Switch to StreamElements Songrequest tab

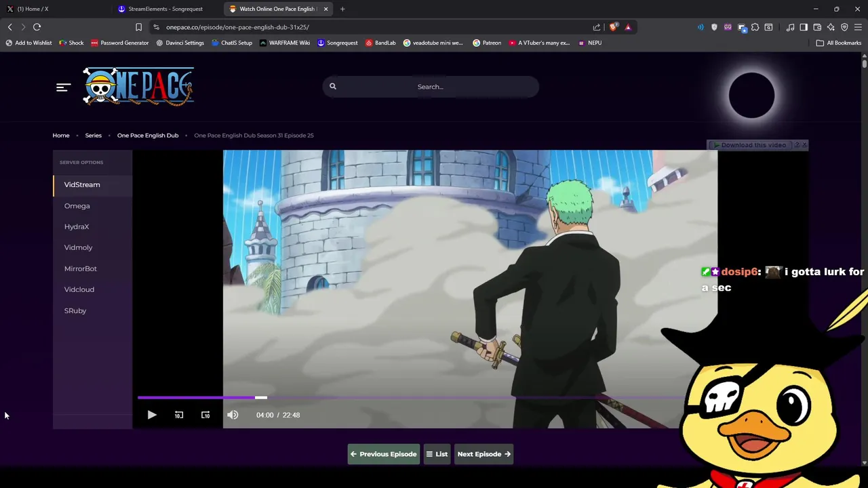click(x=165, y=9)
